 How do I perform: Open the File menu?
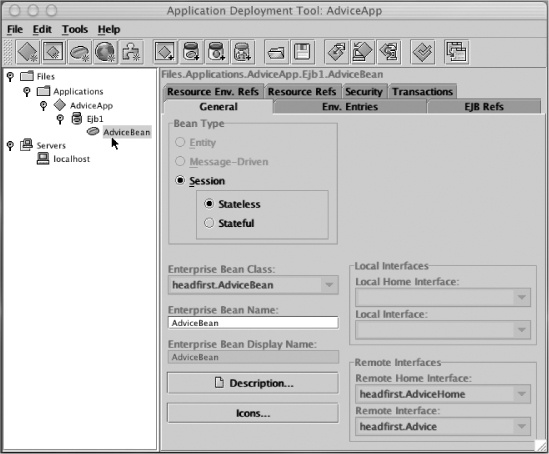click(15, 29)
